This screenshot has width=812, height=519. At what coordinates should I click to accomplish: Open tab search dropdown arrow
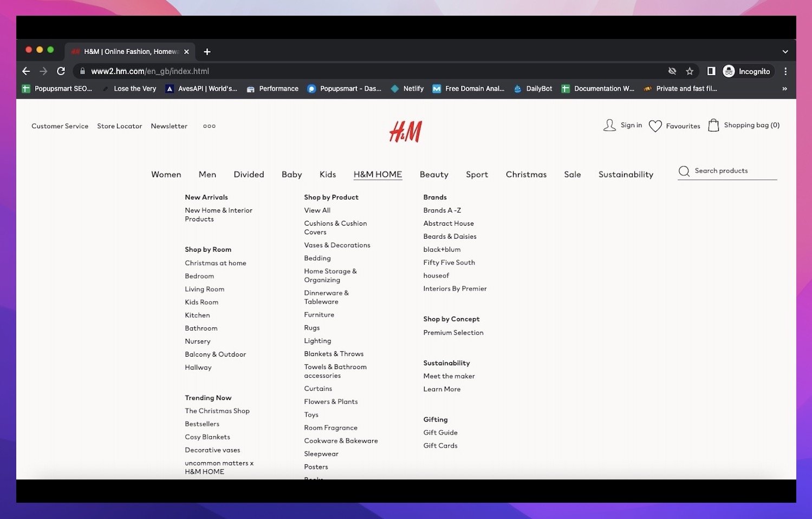click(x=785, y=51)
